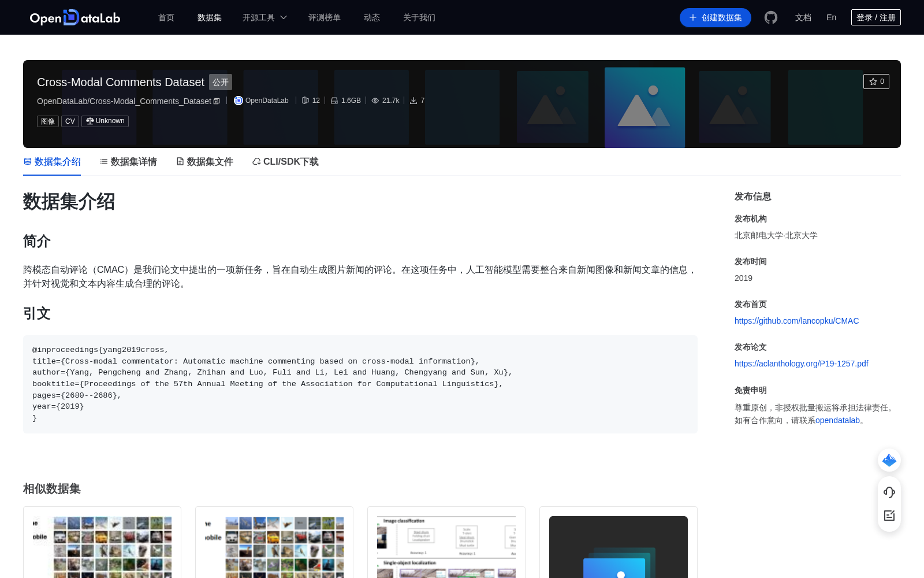Open the aclanthology.org P19-1257 paper link
924x578 pixels.
point(802,364)
